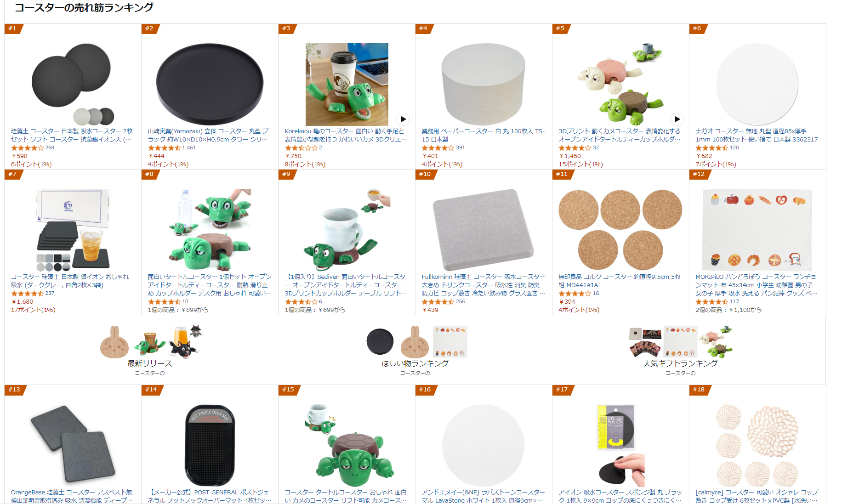Click star rating of paper coaster 391 reviews
This screenshot has width=842, height=504.
click(438, 148)
